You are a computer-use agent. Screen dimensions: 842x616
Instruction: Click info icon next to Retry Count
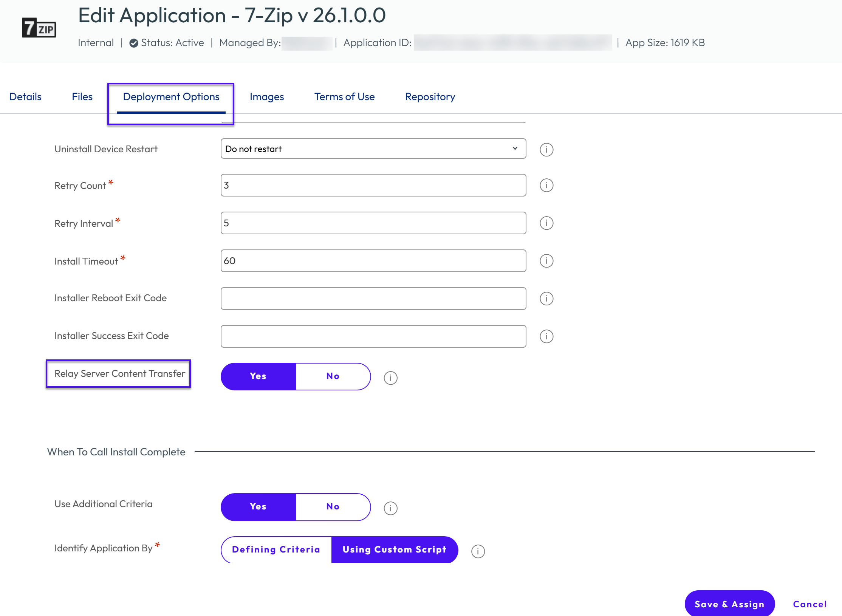tap(546, 185)
